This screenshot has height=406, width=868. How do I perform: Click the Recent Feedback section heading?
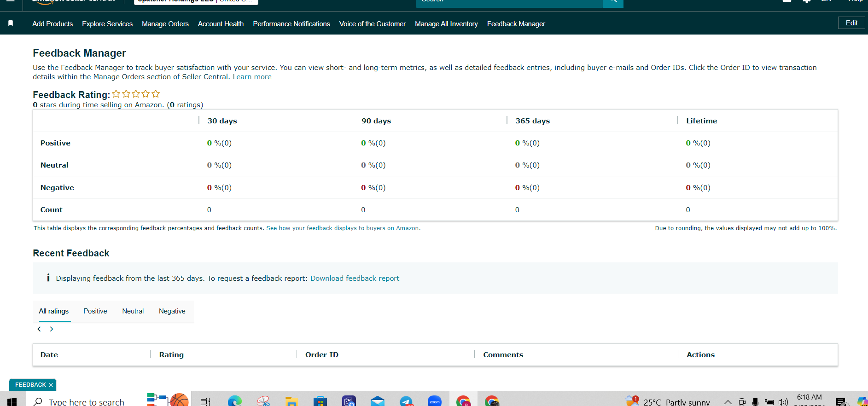[x=71, y=253]
